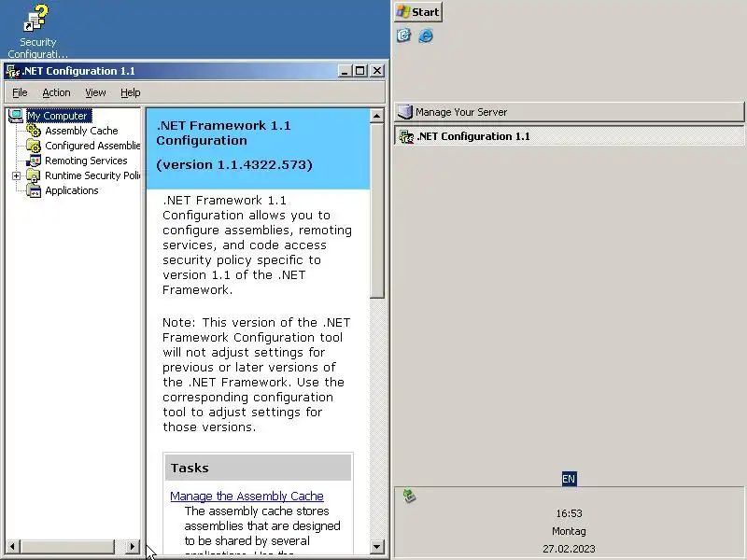This screenshot has height=560, width=747.
Task: Click the Tasks section header
Action: (259, 468)
